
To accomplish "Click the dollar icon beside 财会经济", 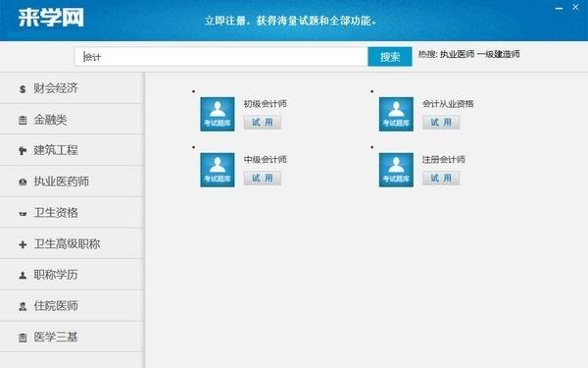I will 23,89.
